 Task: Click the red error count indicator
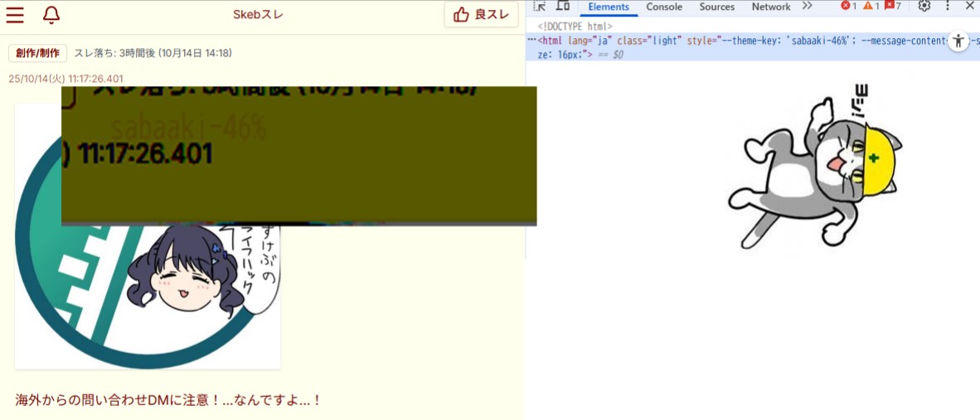(x=849, y=7)
